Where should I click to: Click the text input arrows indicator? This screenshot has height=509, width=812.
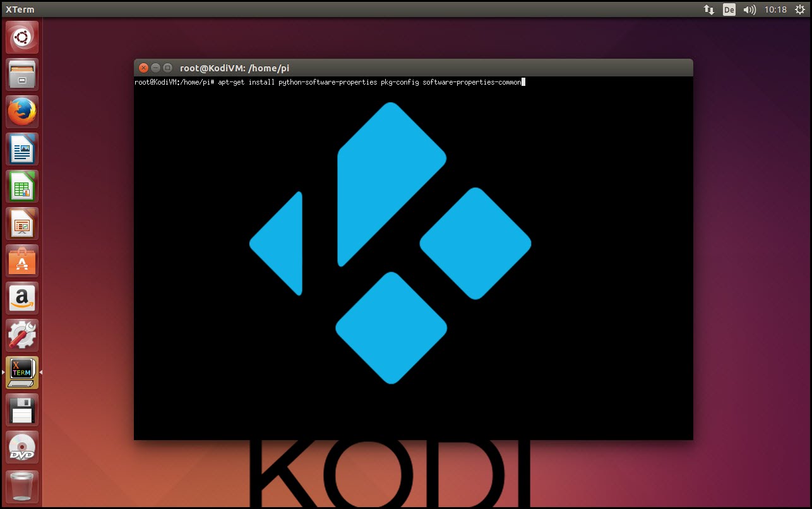[x=708, y=9]
